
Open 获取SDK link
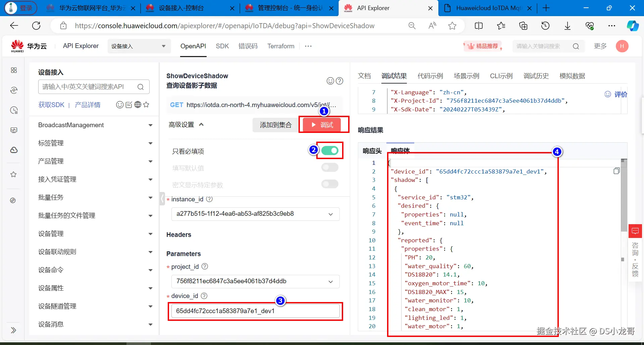pos(51,105)
